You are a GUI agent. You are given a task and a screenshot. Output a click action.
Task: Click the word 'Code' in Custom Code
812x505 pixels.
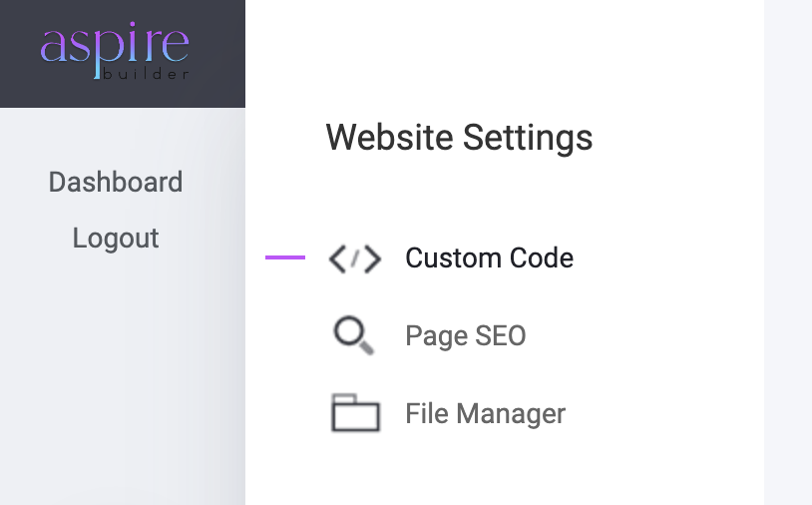(542, 257)
